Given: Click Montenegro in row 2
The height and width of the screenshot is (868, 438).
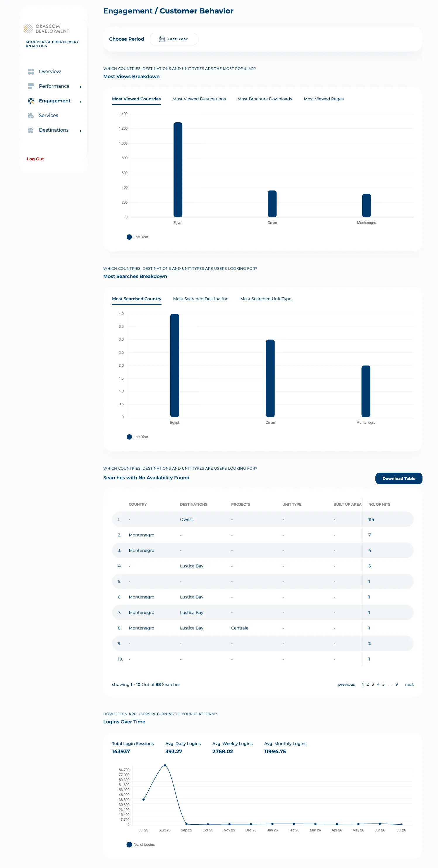Looking at the screenshot, I should click(x=142, y=535).
